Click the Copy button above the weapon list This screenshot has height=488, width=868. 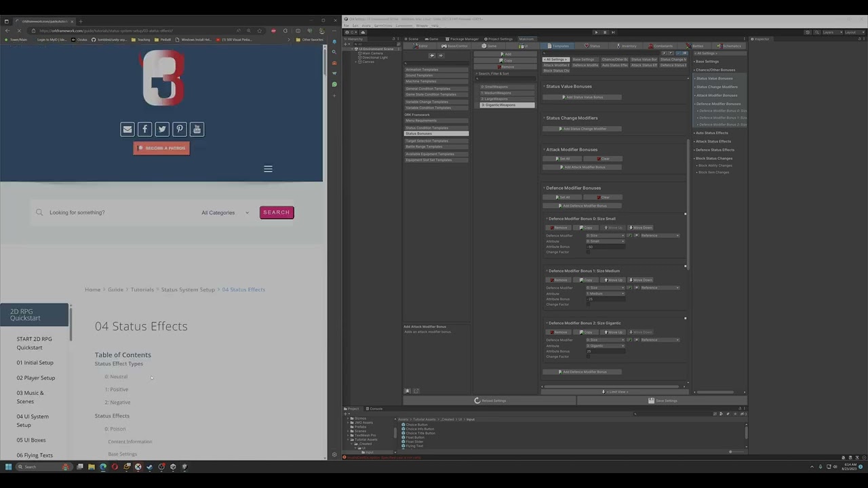(505, 60)
